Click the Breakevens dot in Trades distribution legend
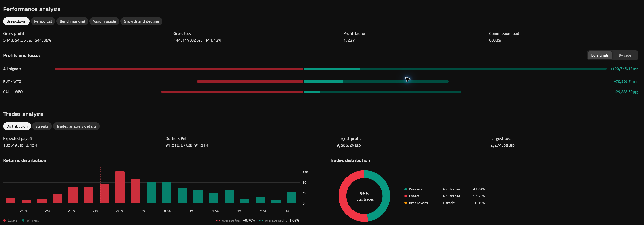 [x=405, y=203]
